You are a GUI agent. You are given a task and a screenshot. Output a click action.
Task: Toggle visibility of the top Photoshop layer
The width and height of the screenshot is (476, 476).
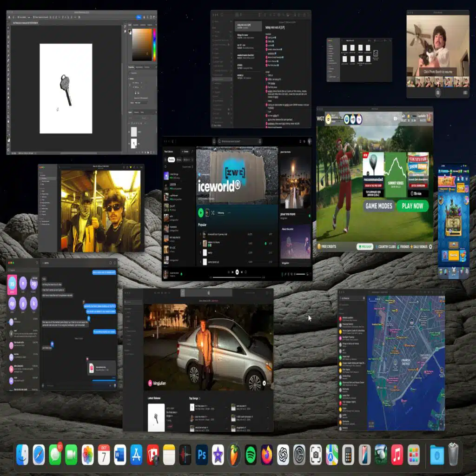point(130,132)
